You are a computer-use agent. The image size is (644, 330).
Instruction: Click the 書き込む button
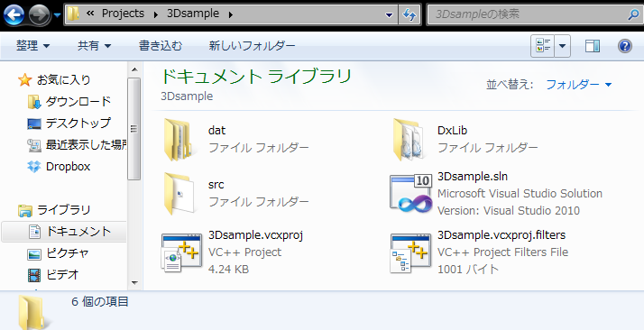pyautogui.click(x=161, y=46)
